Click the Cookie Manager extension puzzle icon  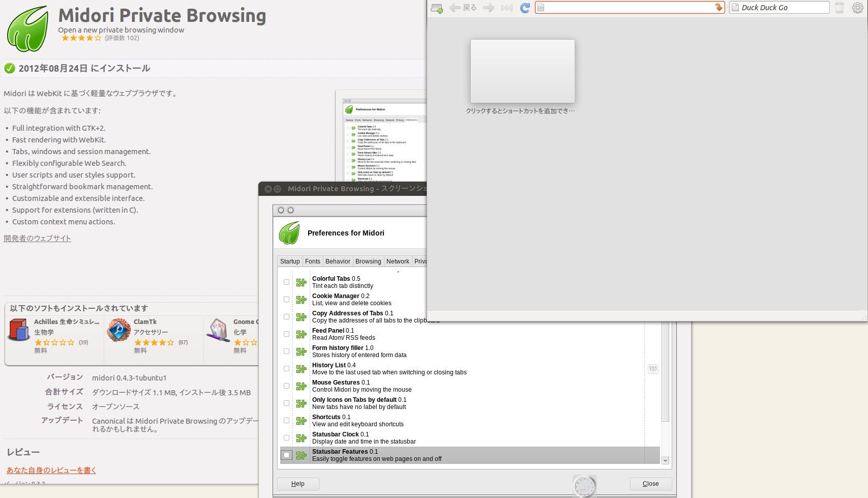pos(301,300)
